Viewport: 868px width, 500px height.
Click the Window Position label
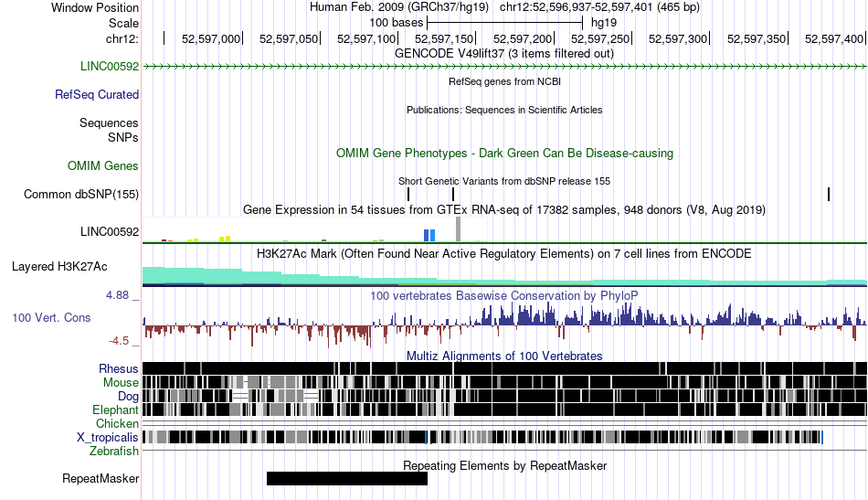click(x=95, y=7)
